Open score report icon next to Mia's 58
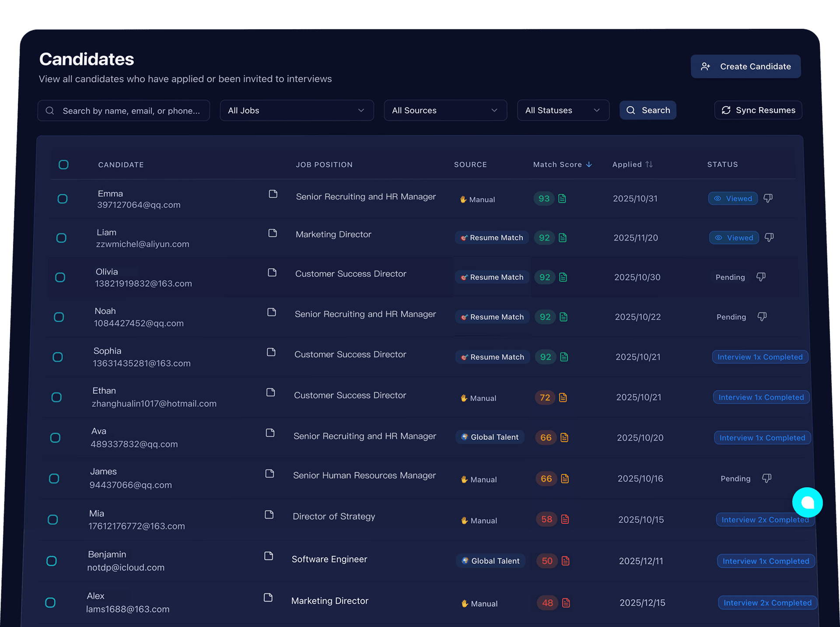The image size is (840, 627). tap(565, 519)
